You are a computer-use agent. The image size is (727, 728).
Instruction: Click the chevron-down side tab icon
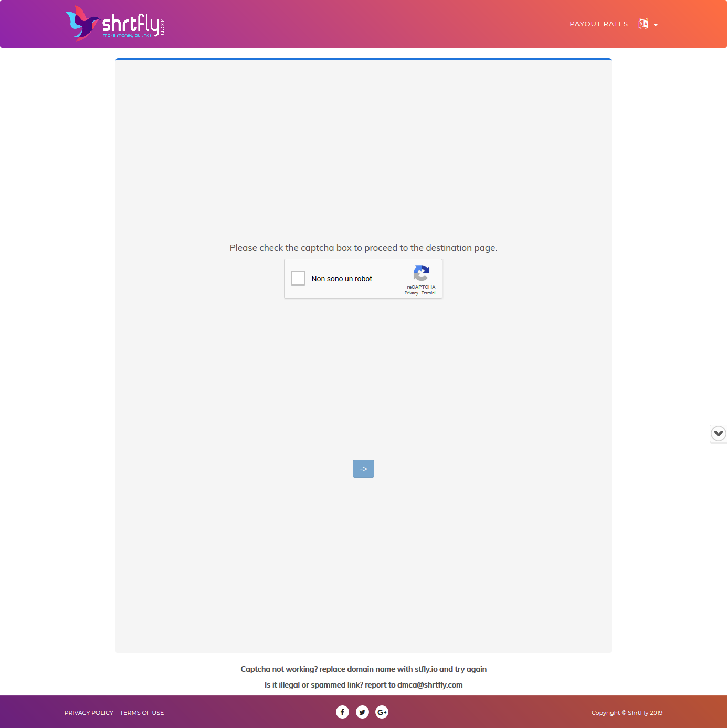[719, 434]
